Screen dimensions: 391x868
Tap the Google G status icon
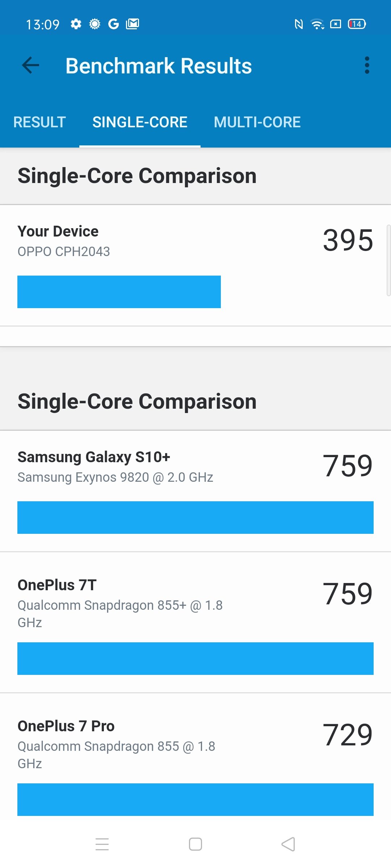pyautogui.click(x=114, y=24)
